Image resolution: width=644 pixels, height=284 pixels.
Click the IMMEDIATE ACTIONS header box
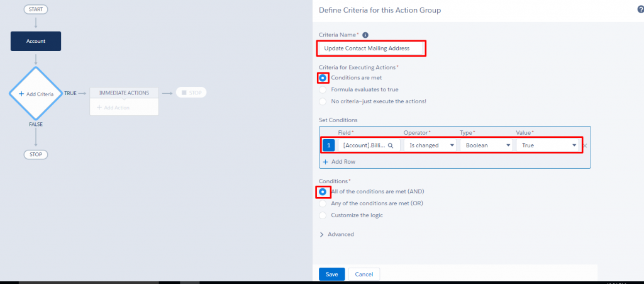coord(124,93)
